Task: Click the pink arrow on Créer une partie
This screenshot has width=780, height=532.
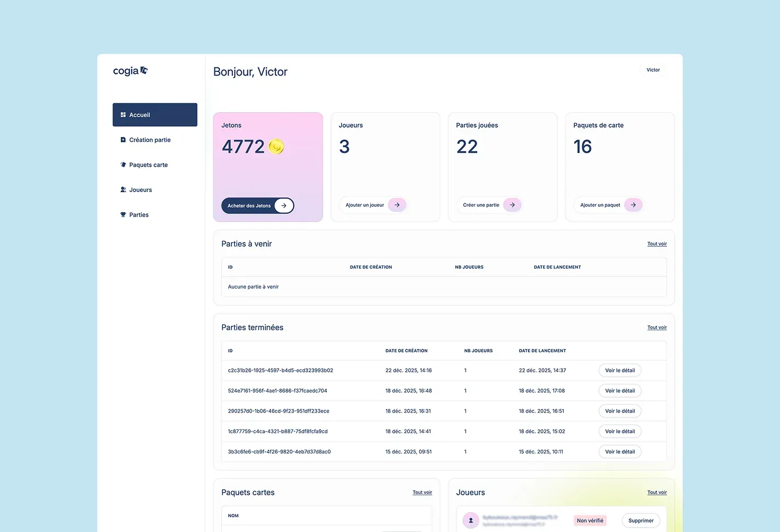Action: 512,205
